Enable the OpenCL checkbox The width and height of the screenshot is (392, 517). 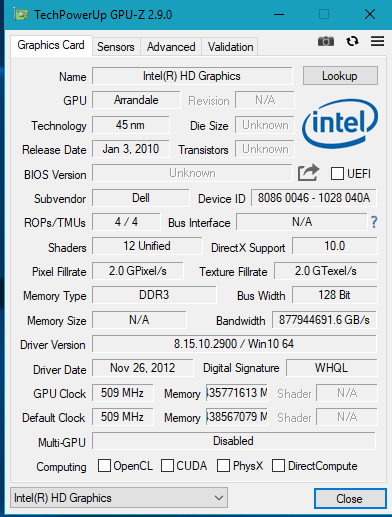tap(104, 466)
